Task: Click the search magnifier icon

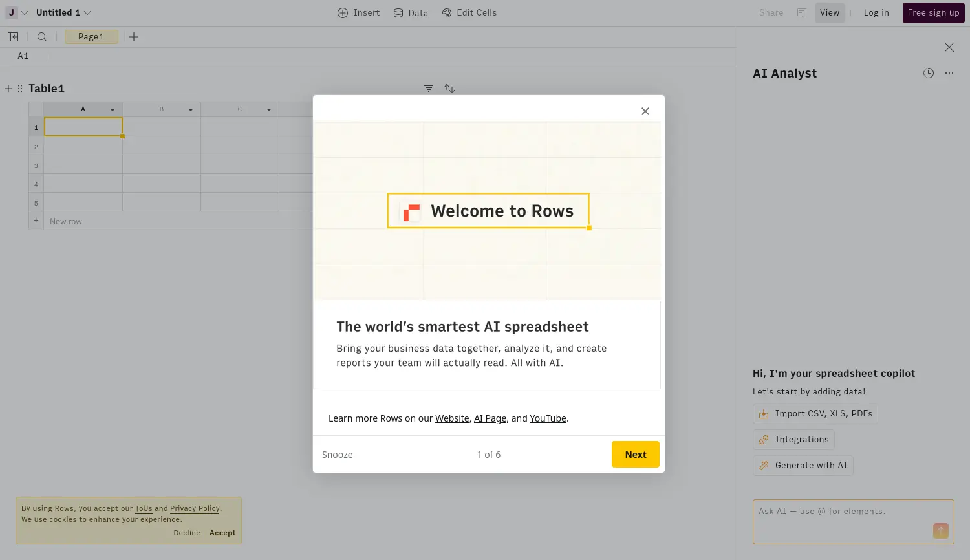Action: (42, 37)
